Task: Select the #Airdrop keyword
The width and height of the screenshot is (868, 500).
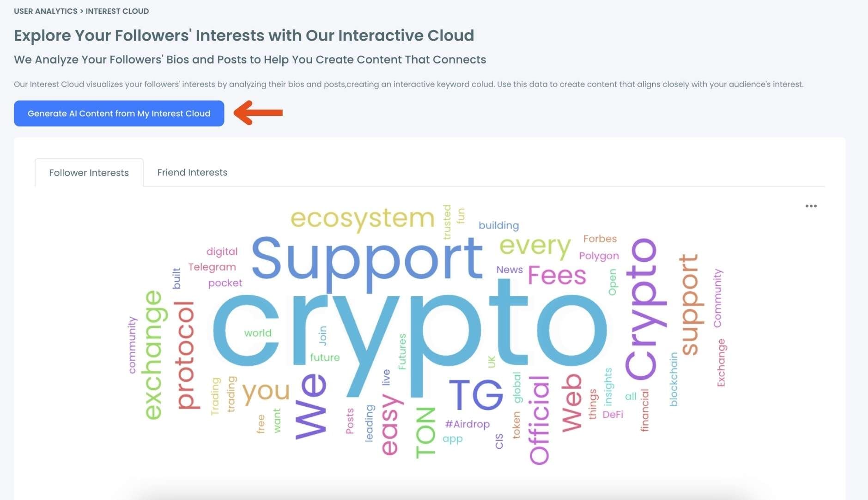Action: point(467,423)
